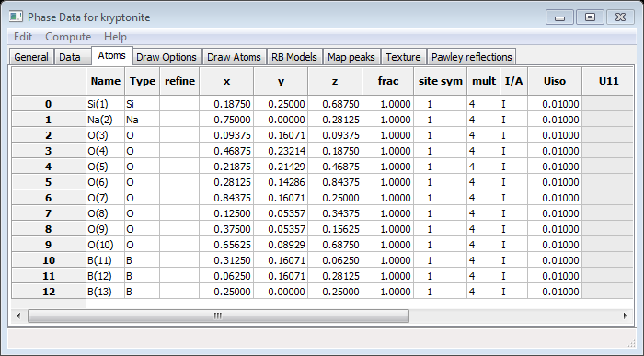The width and height of the screenshot is (644, 356).
Task: Click the scroll left arrow
Action: click(x=18, y=316)
